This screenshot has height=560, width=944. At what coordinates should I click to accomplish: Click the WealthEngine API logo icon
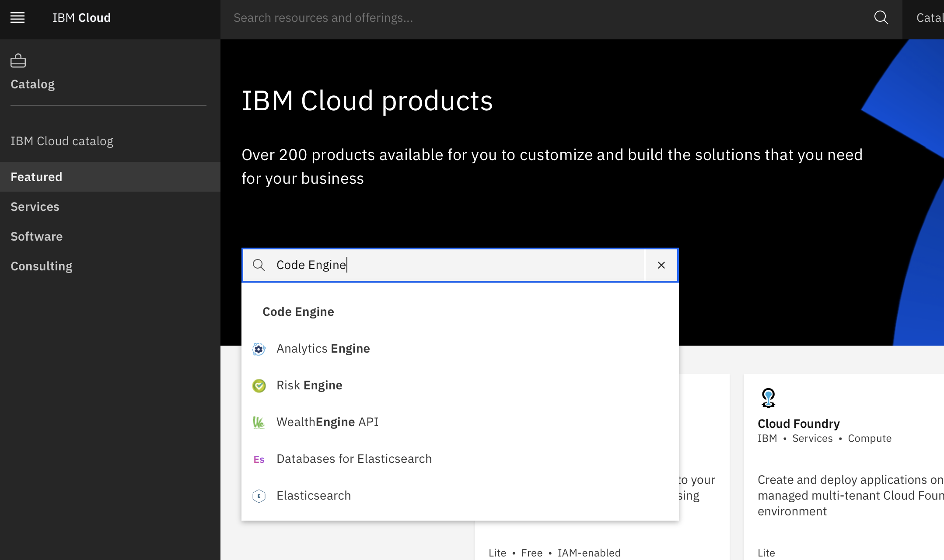pyautogui.click(x=259, y=423)
